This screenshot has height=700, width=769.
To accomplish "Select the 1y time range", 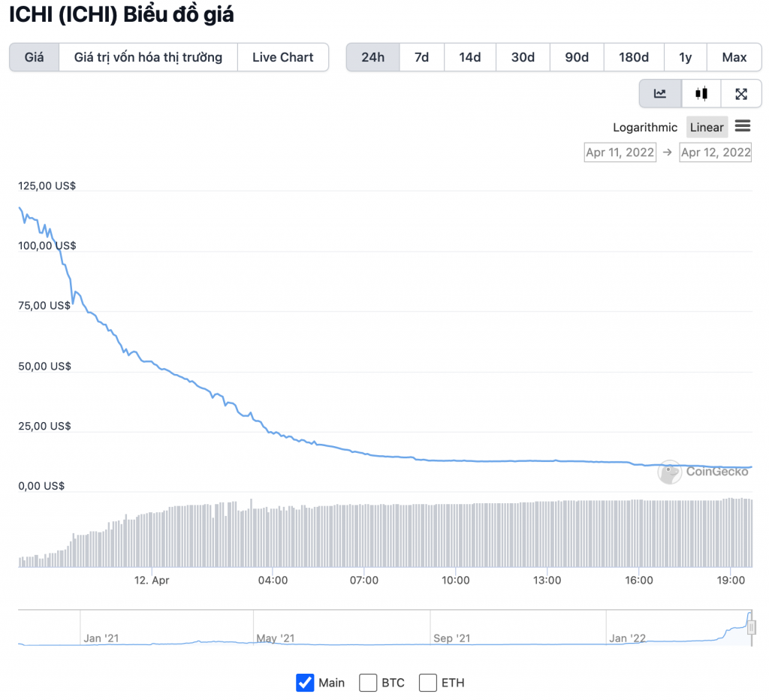I will 685,57.
